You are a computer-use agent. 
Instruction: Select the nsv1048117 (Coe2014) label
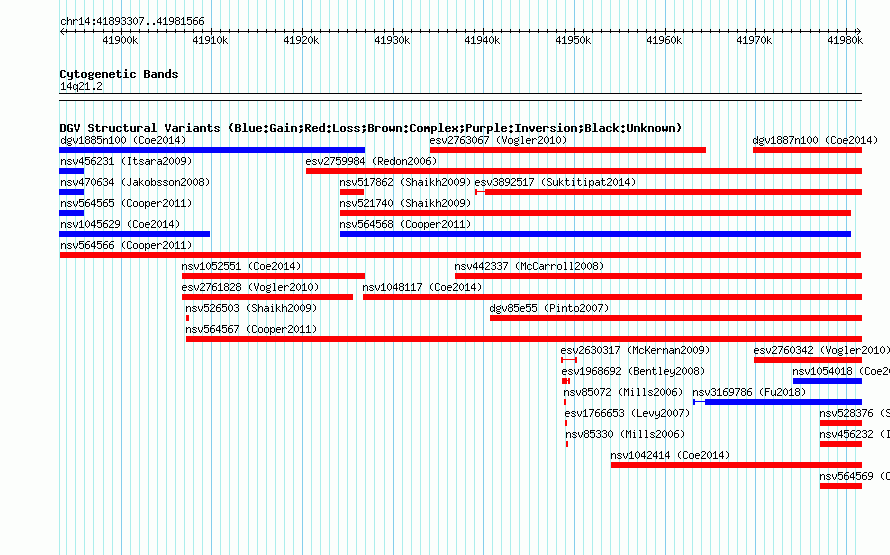coord(422,287)
